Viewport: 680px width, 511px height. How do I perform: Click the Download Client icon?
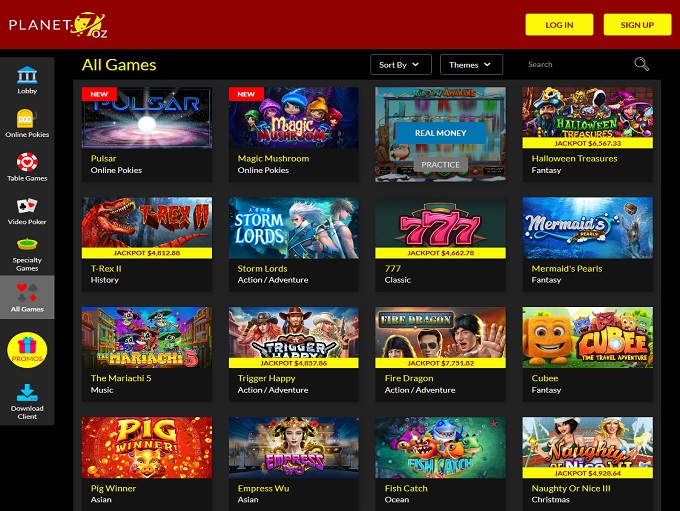27,393
